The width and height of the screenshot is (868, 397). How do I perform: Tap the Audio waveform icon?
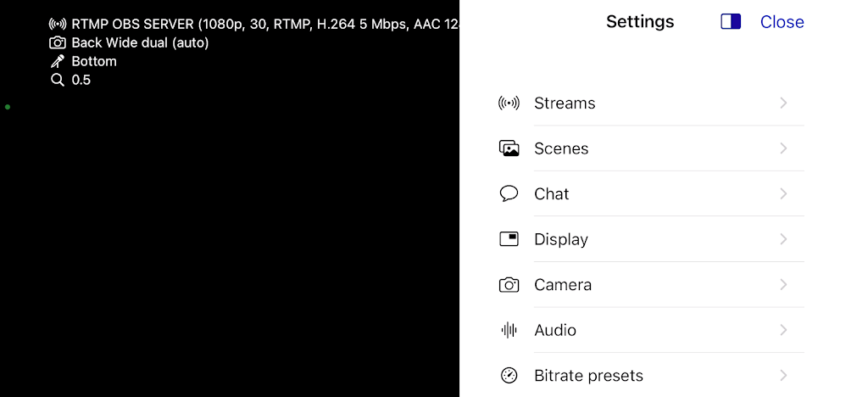point(509,330)
